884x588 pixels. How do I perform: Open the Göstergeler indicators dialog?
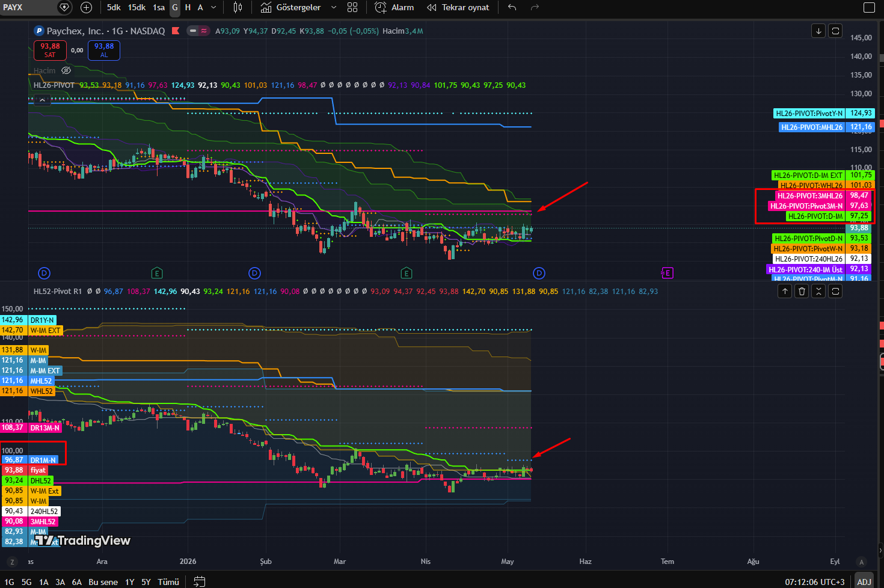tap(291, 7)
